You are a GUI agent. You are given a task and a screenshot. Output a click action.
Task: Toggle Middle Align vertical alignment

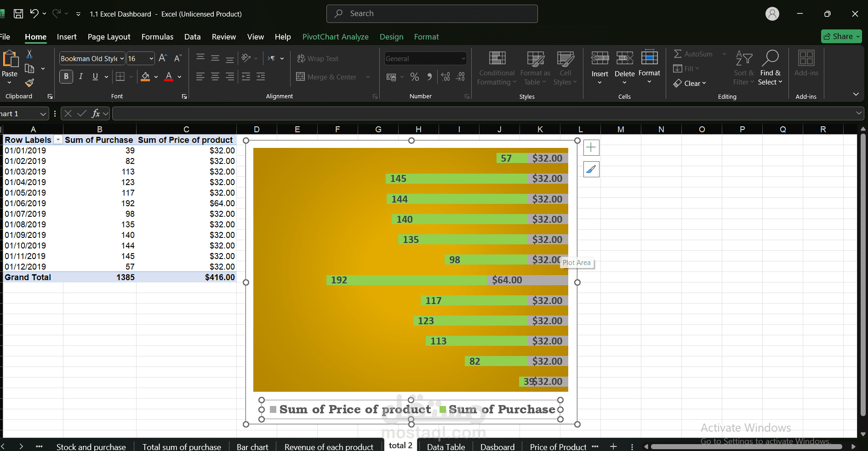click(215, 58)
